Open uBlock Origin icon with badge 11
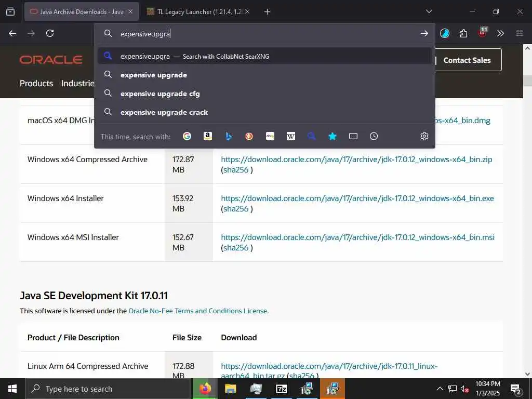Screen dimensions: 532x399 [x=483, y=33]
